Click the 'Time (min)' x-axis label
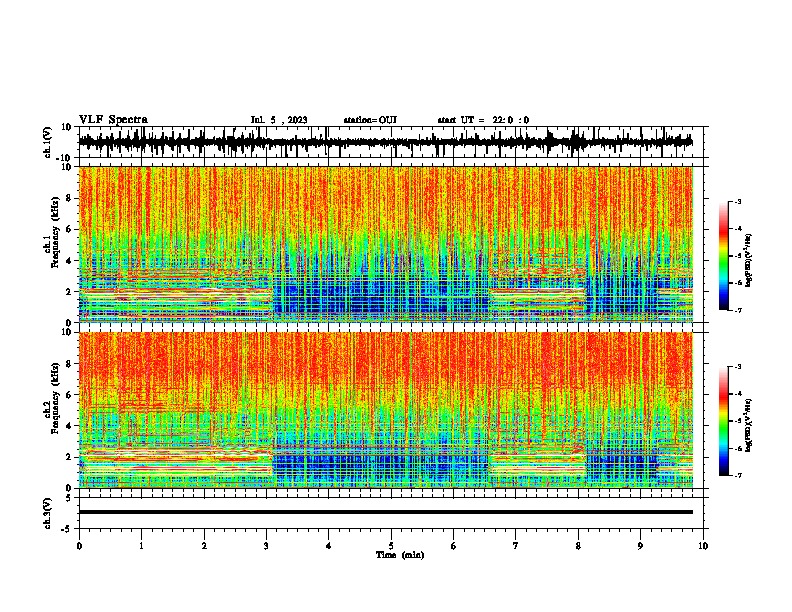Viewport: 792px width, 612px height. [400, 555]
